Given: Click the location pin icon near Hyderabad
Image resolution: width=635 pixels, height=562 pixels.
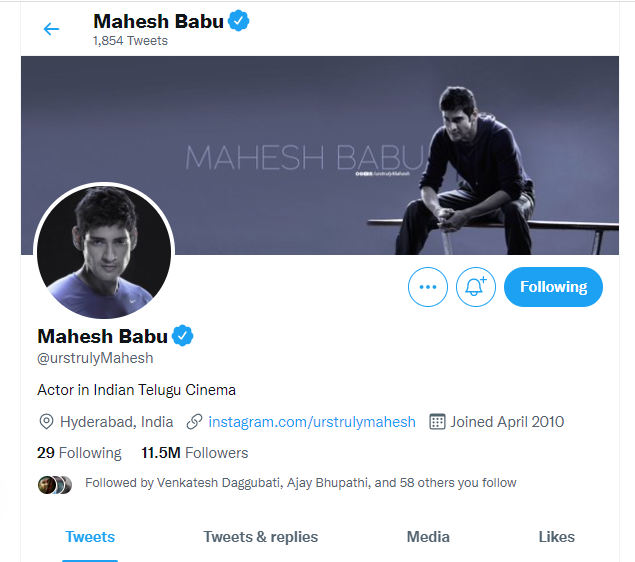Looking at the screenshot, I should pos(46,422).
